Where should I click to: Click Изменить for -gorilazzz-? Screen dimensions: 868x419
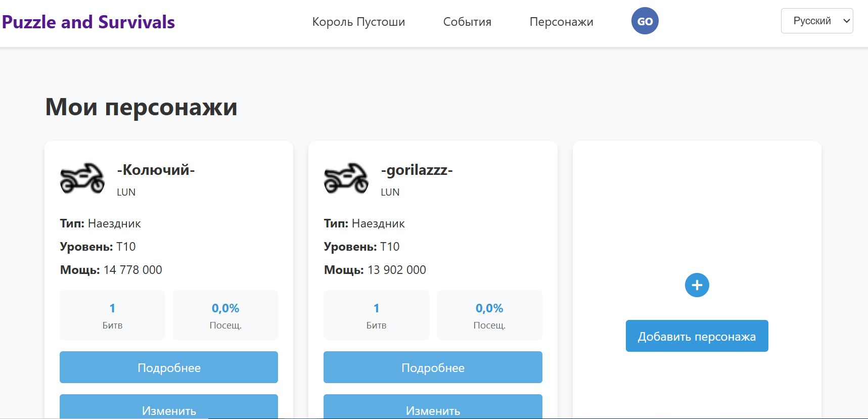pyautogui.click(x=433, y=407)
